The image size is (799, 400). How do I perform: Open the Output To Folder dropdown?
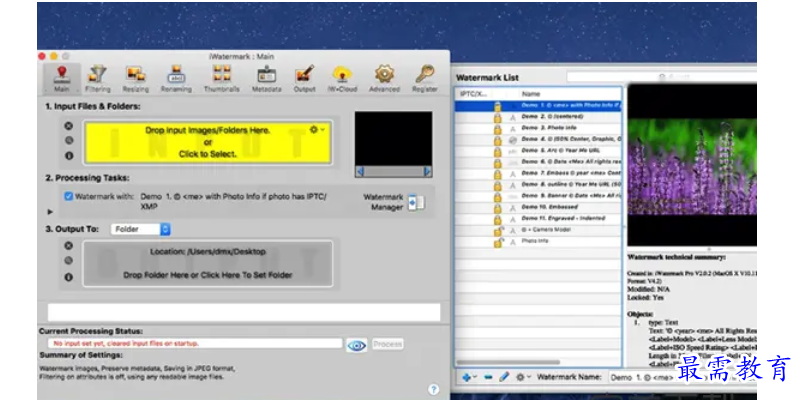(x=140, y=229)
